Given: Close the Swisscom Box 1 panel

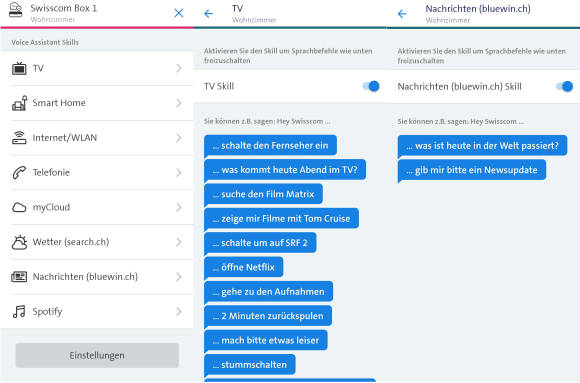Looking at the screenshot, I should 179,13.
